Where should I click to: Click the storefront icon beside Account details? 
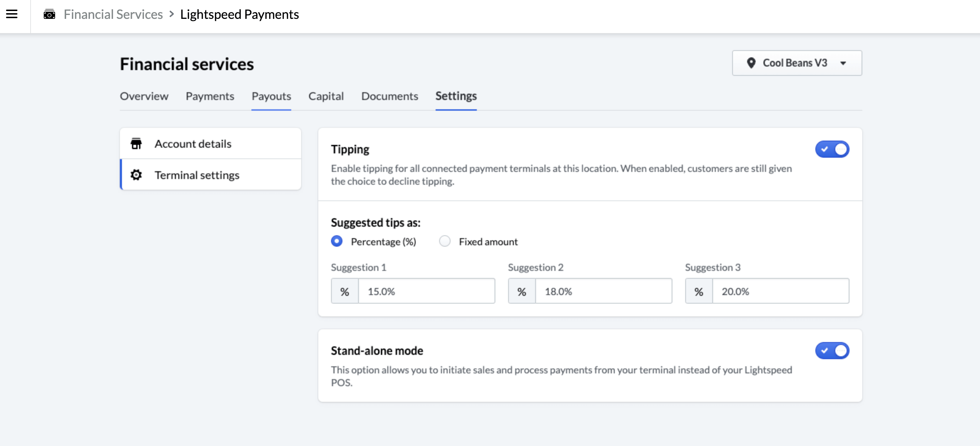[136, 143]
